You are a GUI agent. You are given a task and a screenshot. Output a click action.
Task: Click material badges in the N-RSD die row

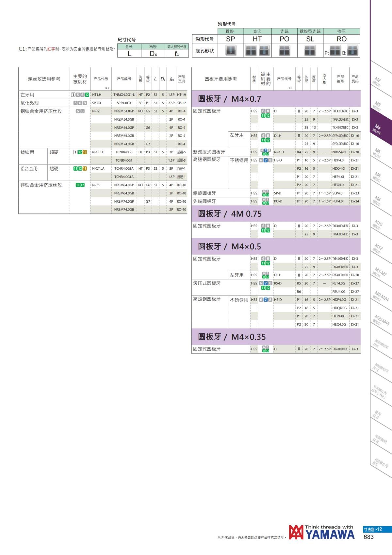tap(266, 152)
